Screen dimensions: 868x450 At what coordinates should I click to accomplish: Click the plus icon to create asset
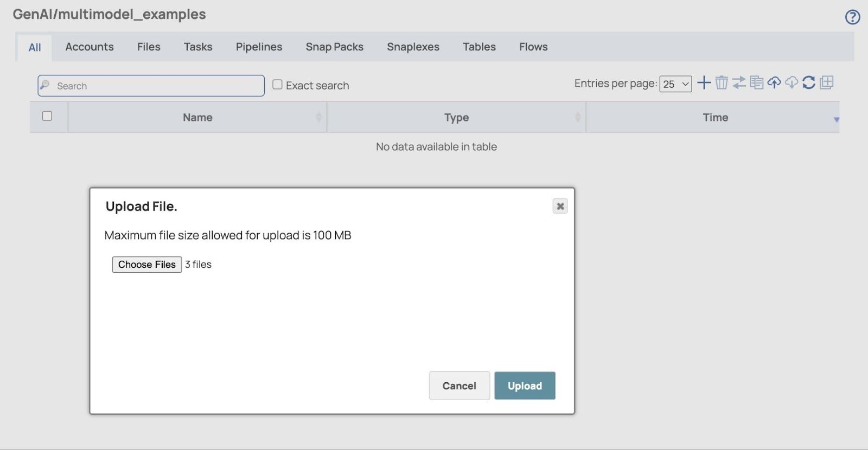704,82
